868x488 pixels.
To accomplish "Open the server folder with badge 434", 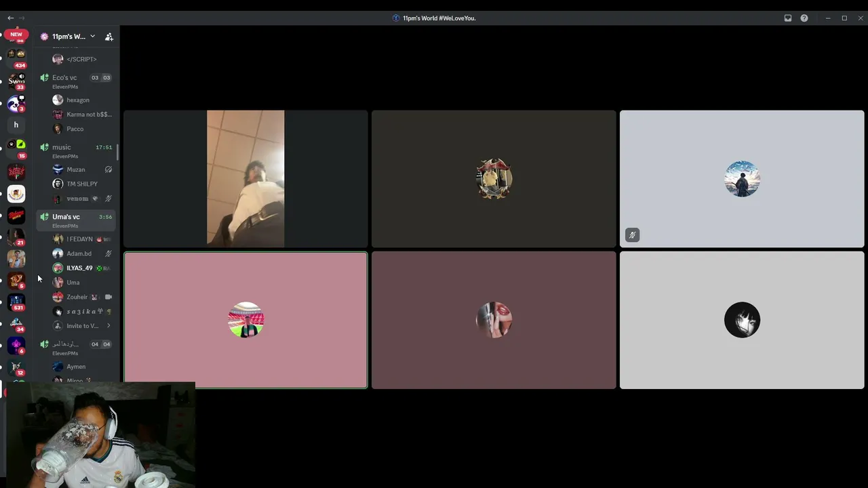I will (x=16, y=58).
